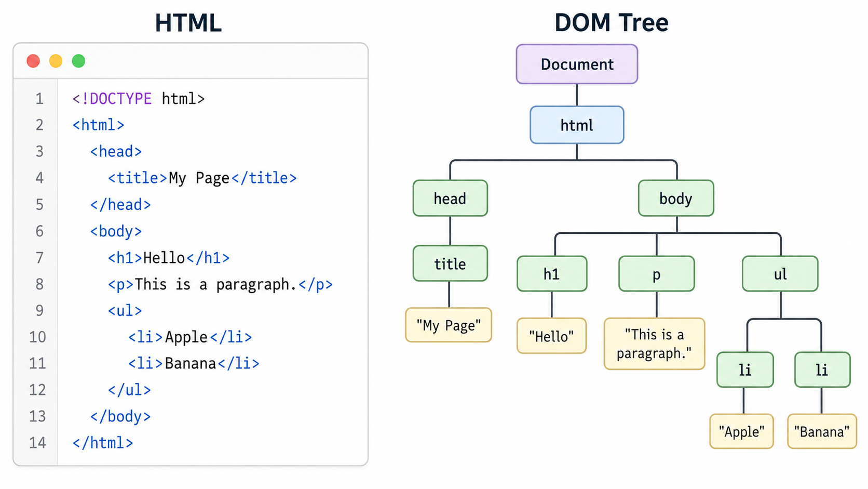Click the <li>Apple</li> code line
Image resolution: width=868 pixels, height=489 pixels.
tap(190, 337)
